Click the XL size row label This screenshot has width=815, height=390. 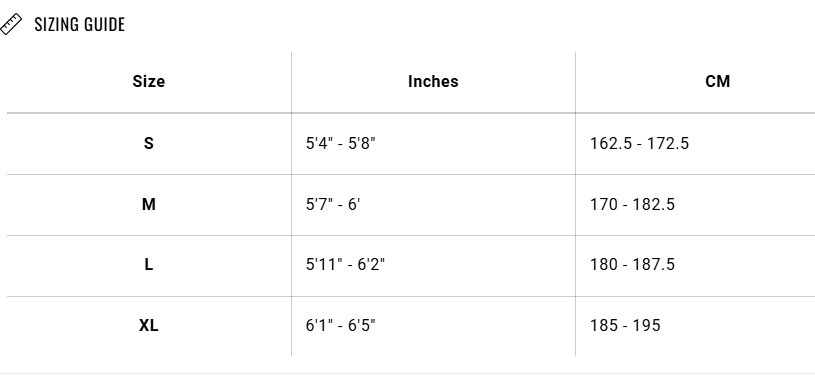pyautogui.click(x=149, y=326)
